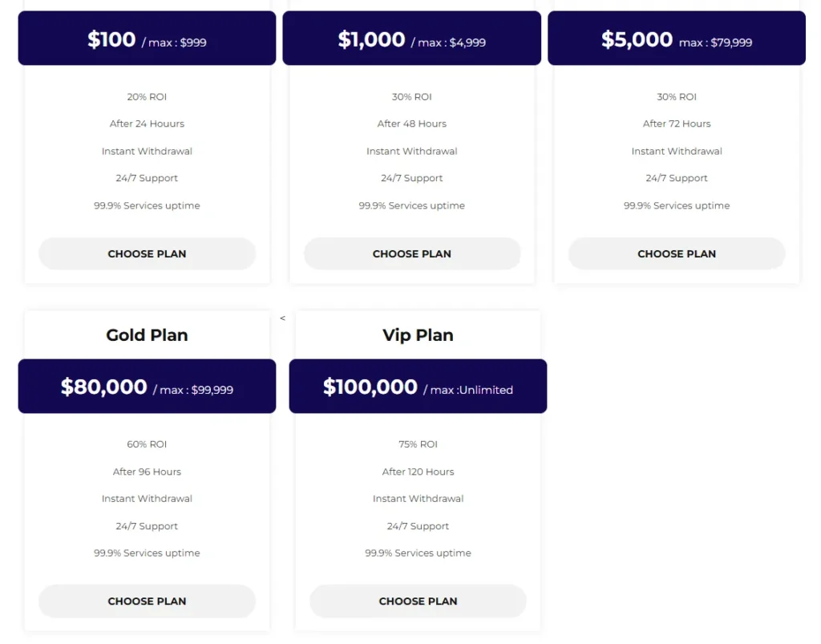Select the $80,000 price banner
Screen dimensions: 821x644
click(x=147, y=387)
